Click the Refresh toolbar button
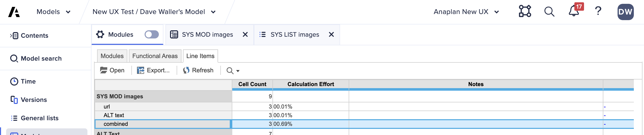Image resolution: width=644 pixels, height=135 pixels. (x=198, y=70)
